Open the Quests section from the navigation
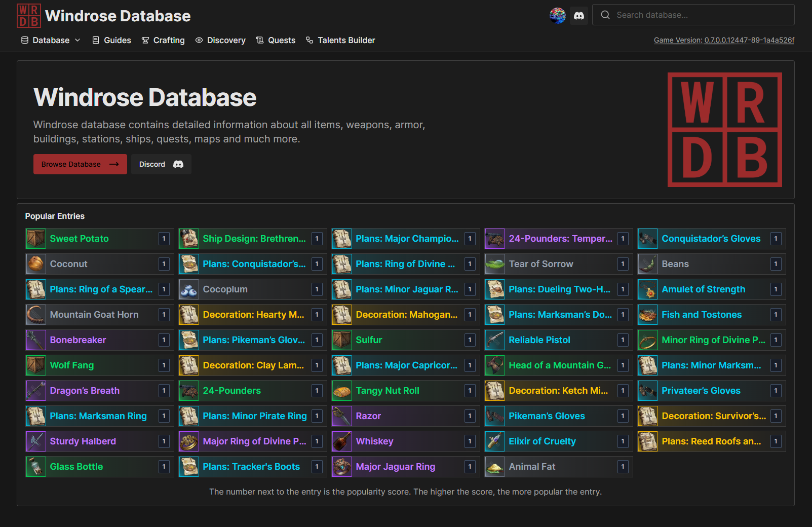 pyautogui.click(x=275, y=40)
